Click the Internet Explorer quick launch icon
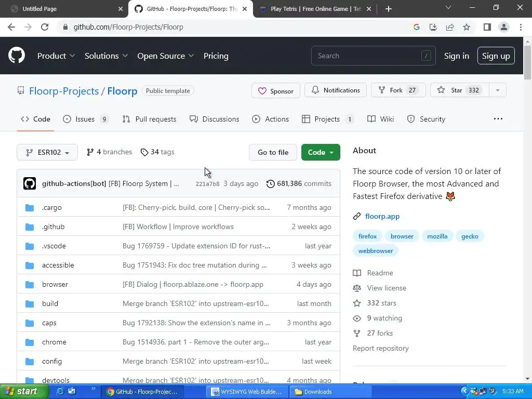The width and height of the screenshot is (532, 399). coord(60,391)
